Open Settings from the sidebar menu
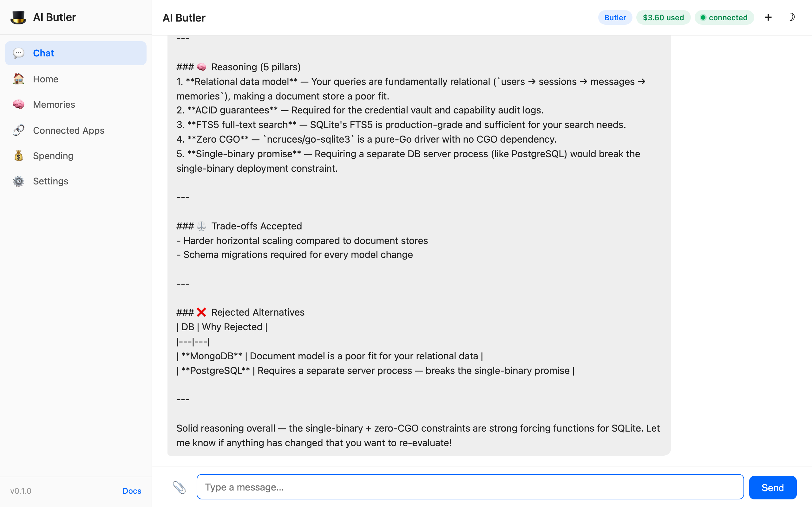This screenshot has height=507, width=812. pos(51,181)
